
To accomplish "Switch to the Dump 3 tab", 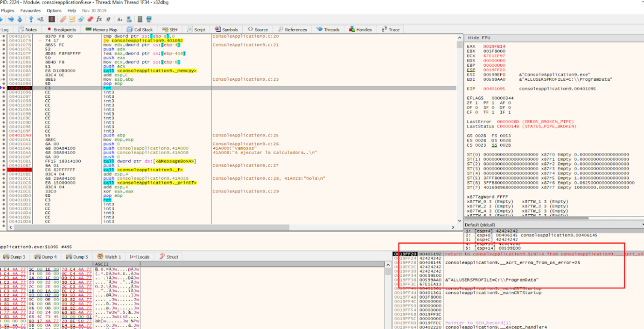I will [x=14, y=257].
